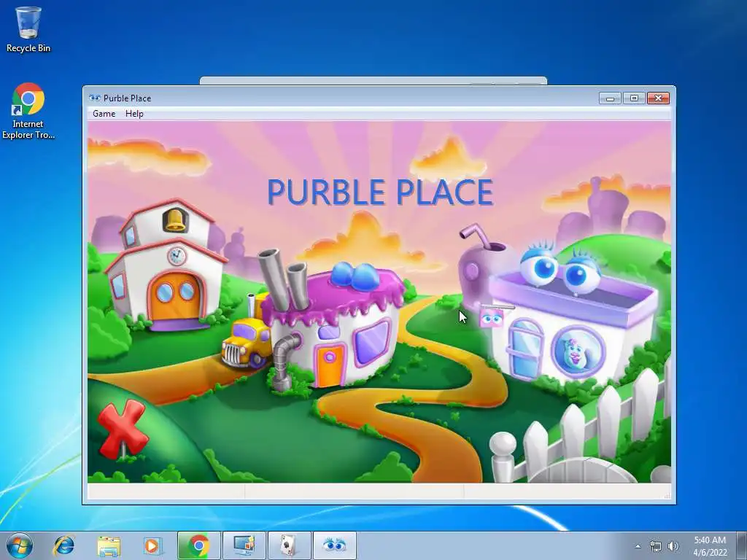Screen dimensions: 747x560
Task: Click the red X exit sign
Action: point(123,429)
